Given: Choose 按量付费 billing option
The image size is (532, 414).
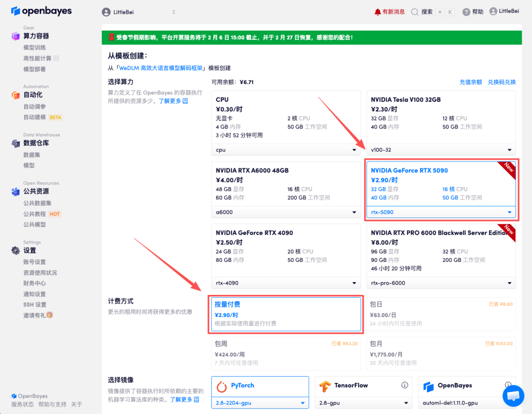Looking at the screenshot, I should tap(286, 314).
